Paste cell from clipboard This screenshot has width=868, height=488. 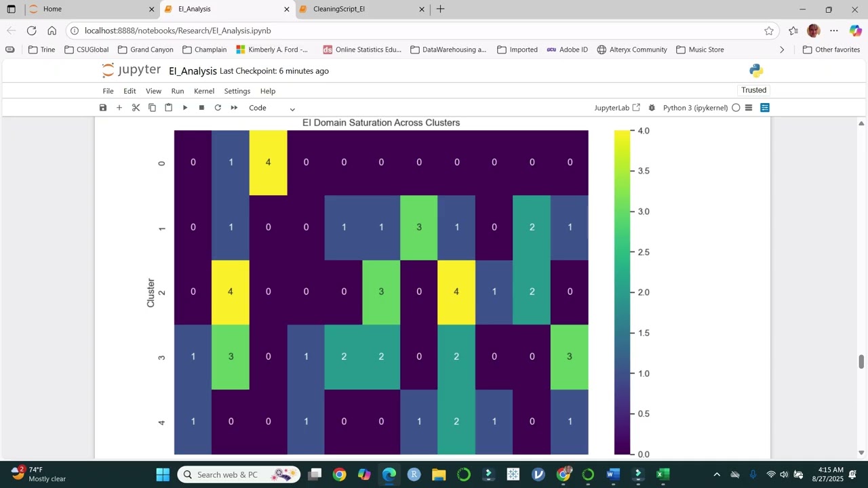(x=168, y=108)
